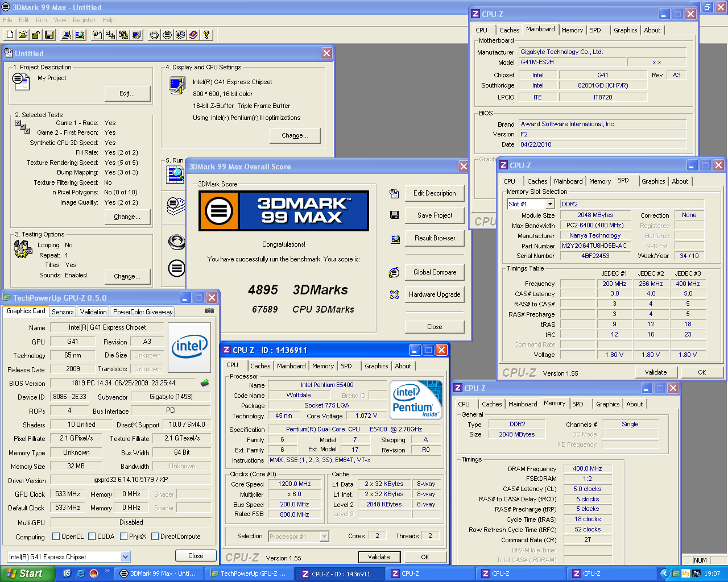Click the result browser magnifier toolbar icon

(x=79, y=35)
